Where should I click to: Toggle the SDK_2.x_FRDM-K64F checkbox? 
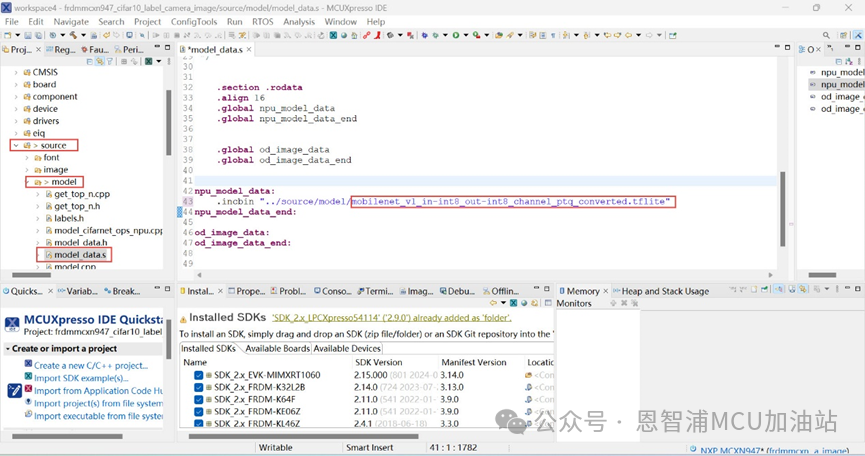pos(198,399)
